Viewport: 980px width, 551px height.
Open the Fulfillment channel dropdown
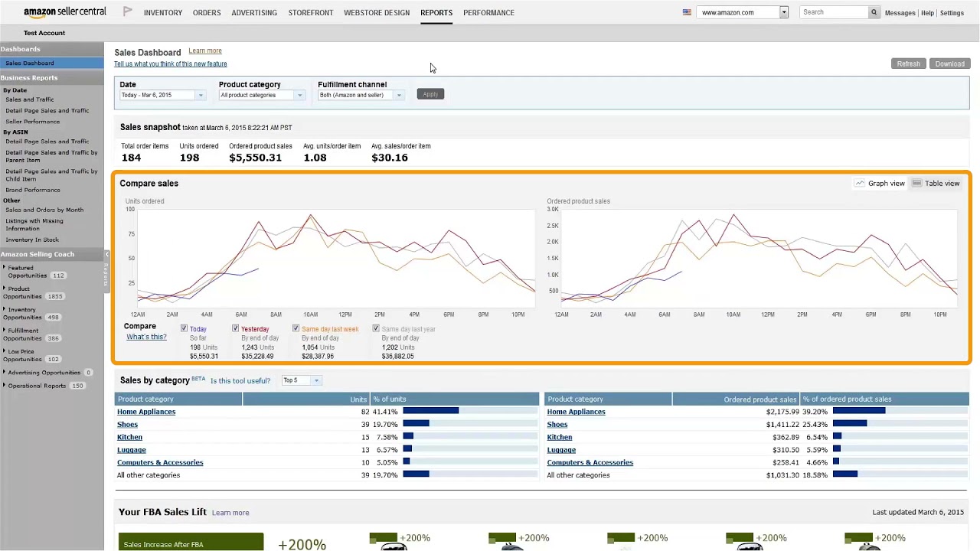(x=361, y=95)
